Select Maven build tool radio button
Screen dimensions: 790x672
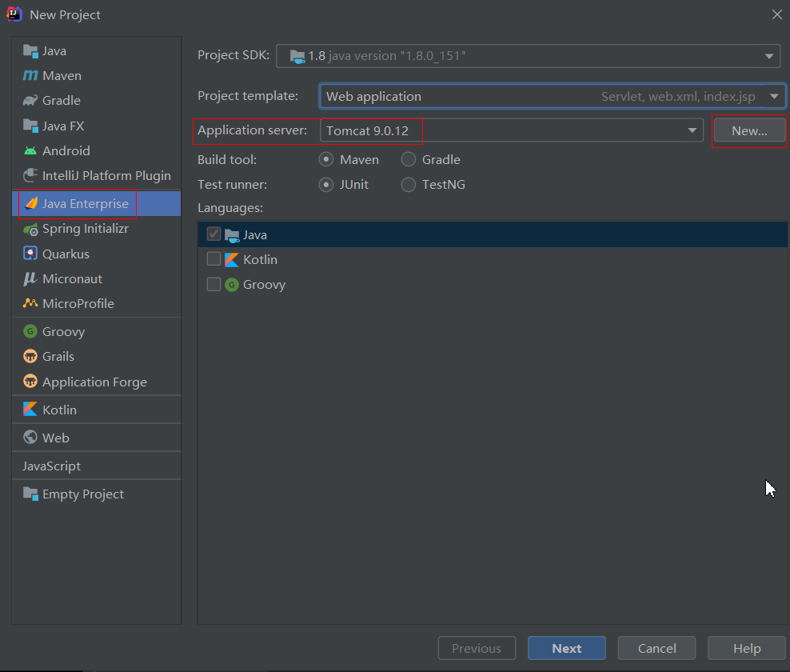coord(326,159)
